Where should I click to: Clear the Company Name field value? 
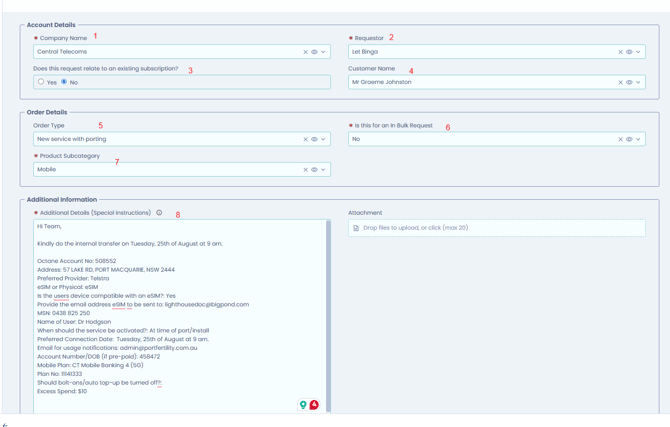[x=306, y=52]
